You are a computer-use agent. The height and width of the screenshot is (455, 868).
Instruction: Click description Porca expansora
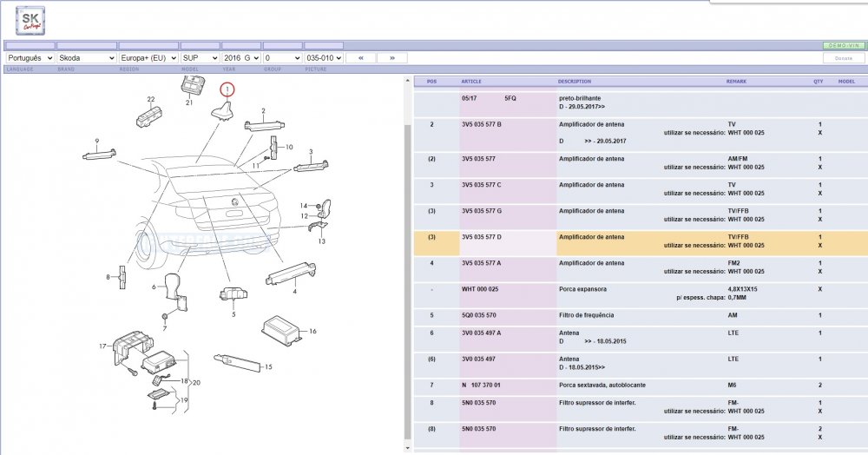click(582, 289)
